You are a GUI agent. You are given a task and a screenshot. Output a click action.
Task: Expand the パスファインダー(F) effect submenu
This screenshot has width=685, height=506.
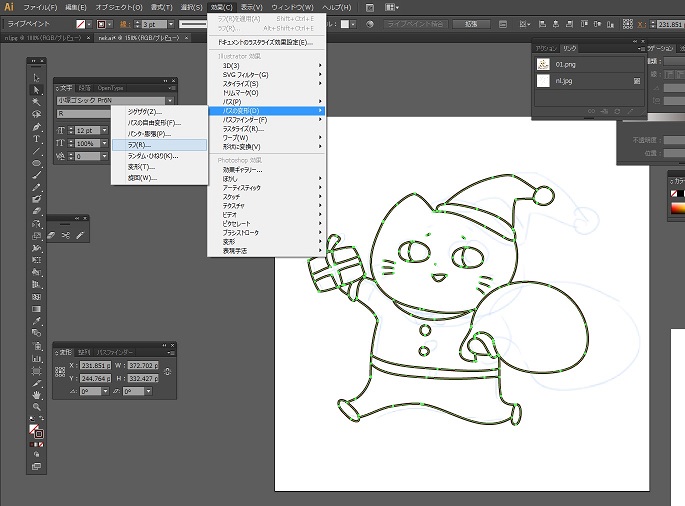point(266,120)
